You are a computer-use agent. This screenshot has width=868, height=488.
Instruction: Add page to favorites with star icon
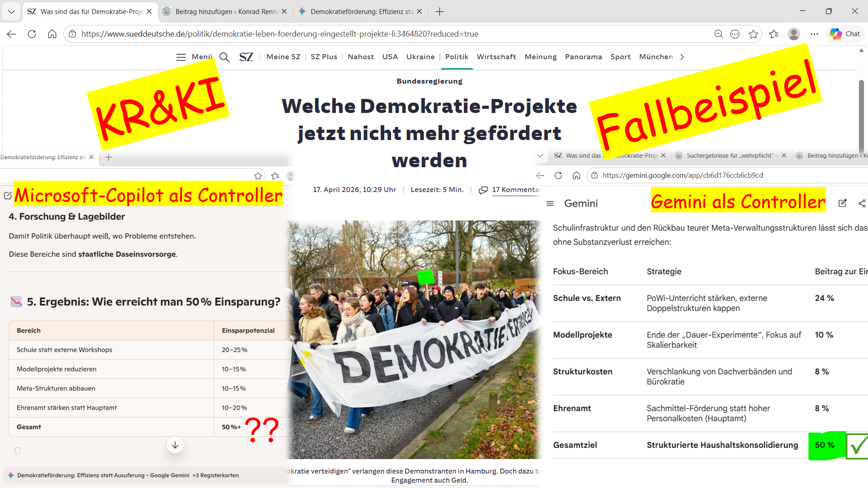(x=753, y=34)
